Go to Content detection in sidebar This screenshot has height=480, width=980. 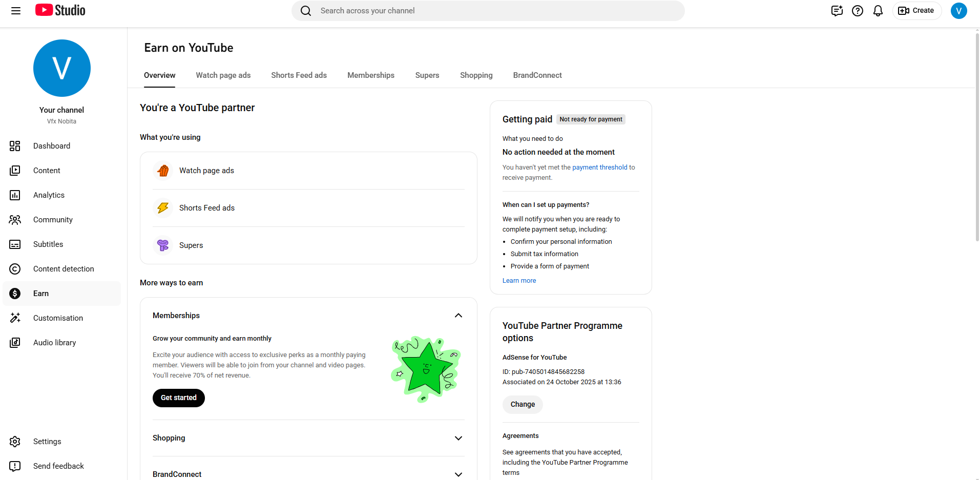tap(64, 269)
